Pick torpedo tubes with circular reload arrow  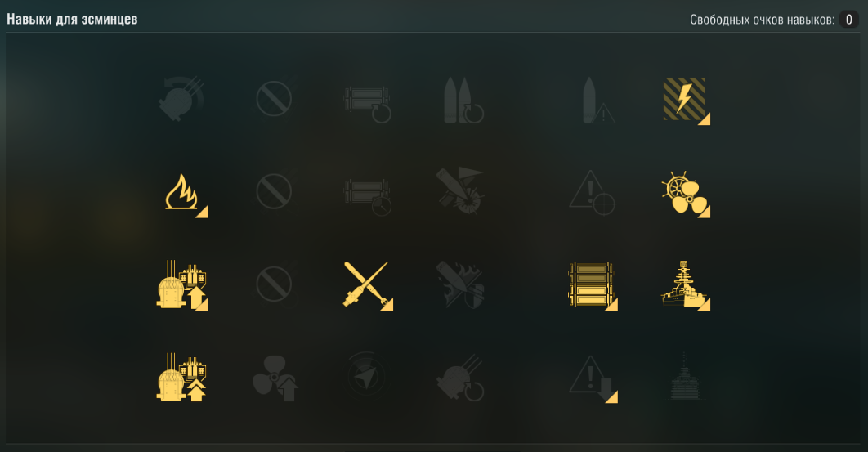point(367,103)
